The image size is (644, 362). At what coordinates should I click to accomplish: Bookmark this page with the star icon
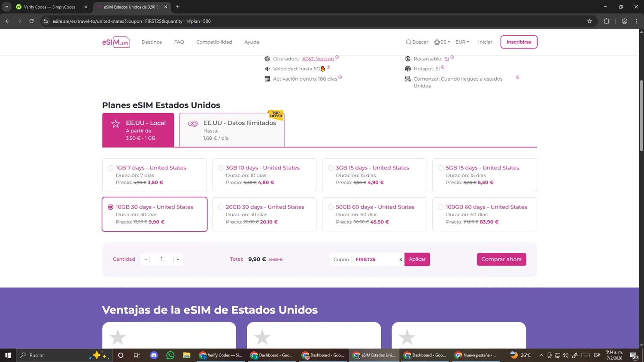[x=589, y=21]
